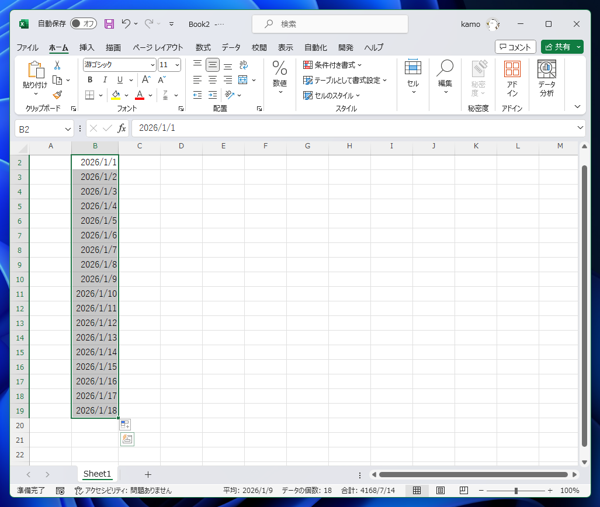Switch to the Developer tab

pyautogui.click(x=346, y=47)
